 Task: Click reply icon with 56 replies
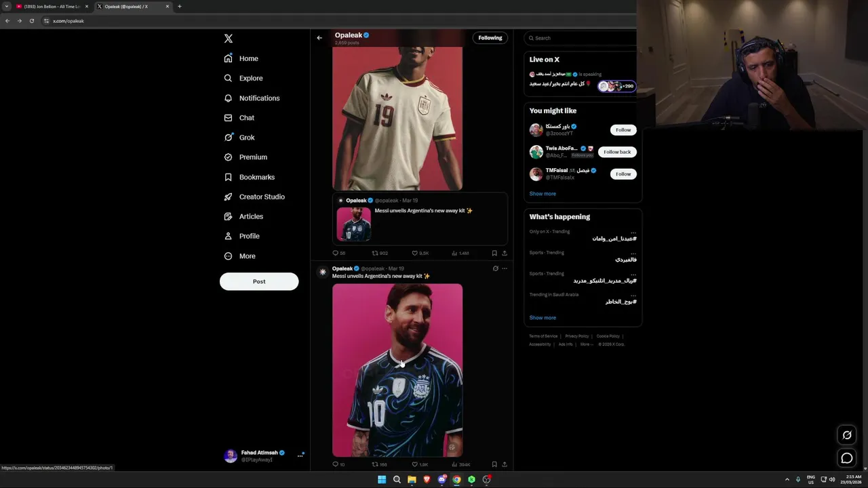pos(335,253)
